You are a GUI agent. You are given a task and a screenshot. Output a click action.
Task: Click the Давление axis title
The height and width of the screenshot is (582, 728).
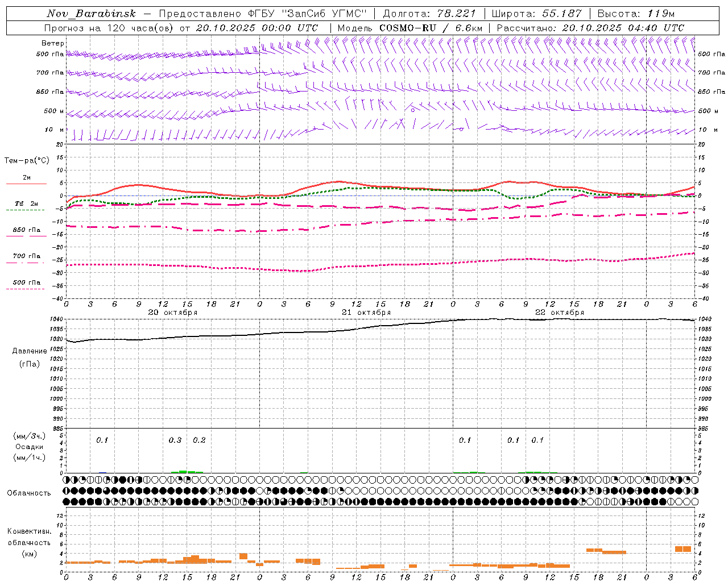tap(30, 351)
